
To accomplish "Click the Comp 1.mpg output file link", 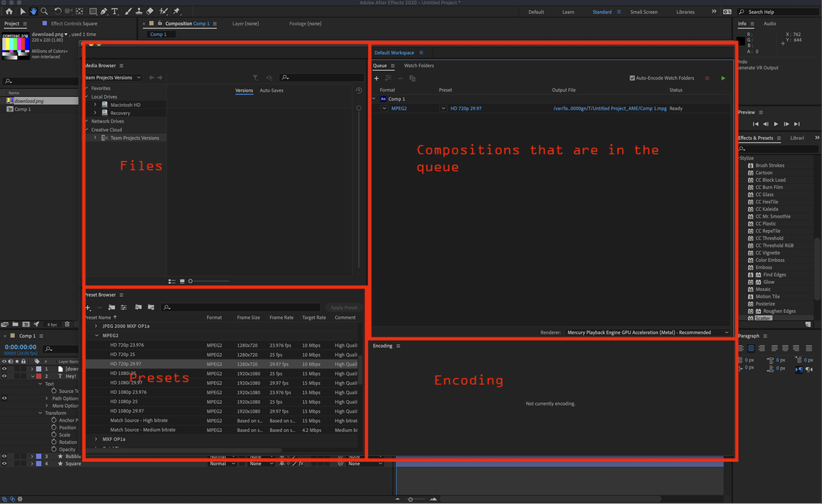I will pyautogui.click(x=610, y=108).
